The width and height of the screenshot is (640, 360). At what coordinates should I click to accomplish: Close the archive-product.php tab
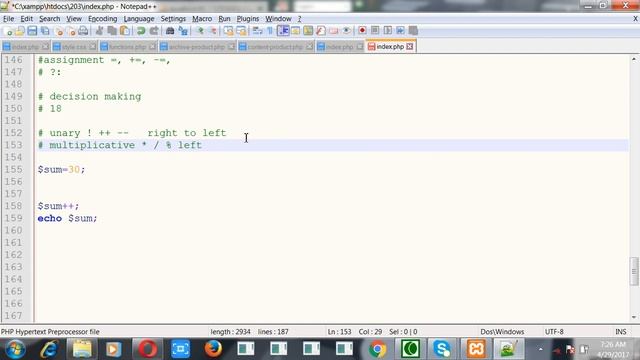(x=231, y=47)
